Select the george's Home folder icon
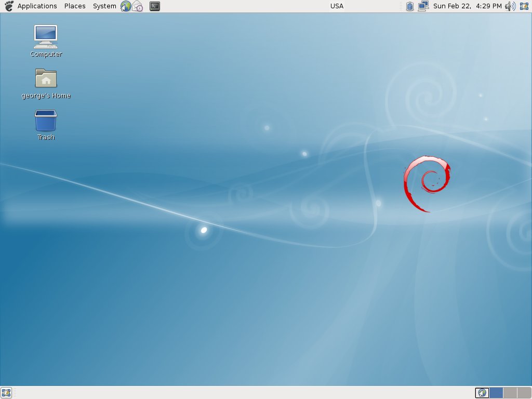Image resolution: width=532 pixels, height=399 pixels. 46,84
